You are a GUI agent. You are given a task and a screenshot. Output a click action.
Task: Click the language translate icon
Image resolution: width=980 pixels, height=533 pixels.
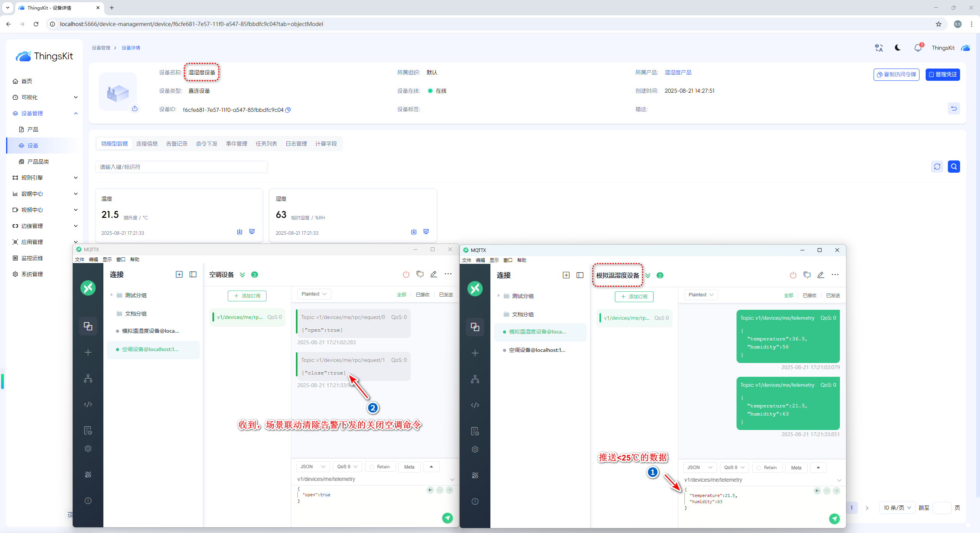click(879, 48)
